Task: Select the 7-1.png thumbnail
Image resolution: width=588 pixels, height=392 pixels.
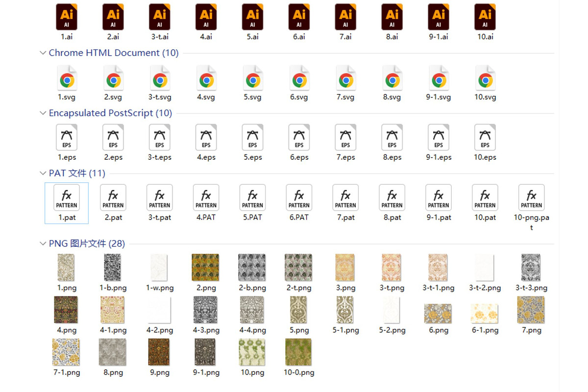Action: [66, 352]
